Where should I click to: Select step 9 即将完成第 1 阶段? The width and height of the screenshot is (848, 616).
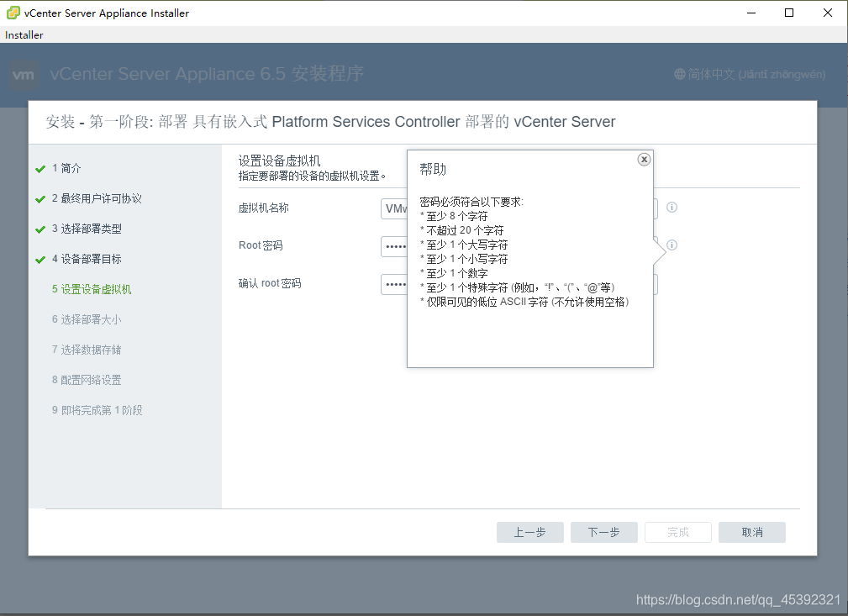tap(97, 410)
